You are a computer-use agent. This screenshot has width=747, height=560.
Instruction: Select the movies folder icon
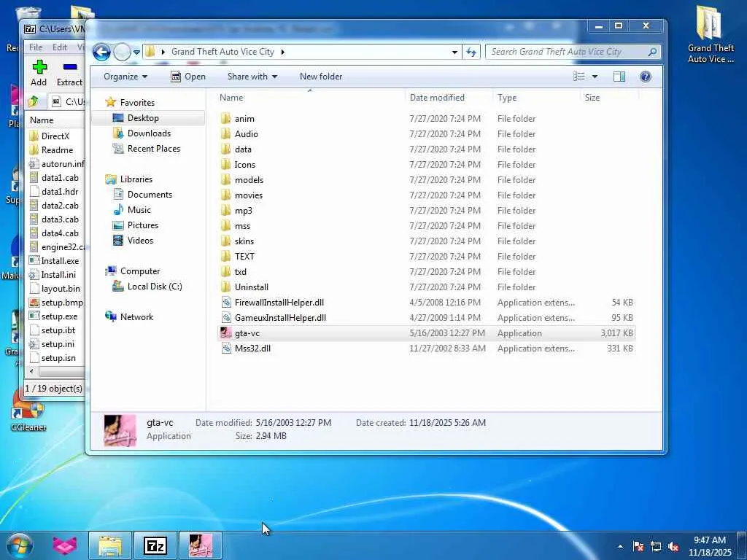pyautogui.click(x=226, y=195)
